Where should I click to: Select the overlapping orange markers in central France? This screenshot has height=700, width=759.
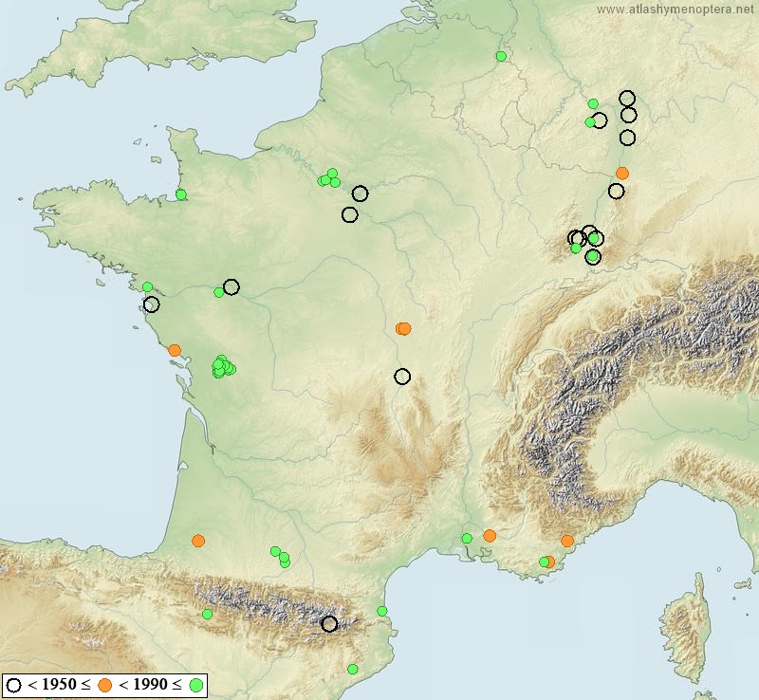pos(403,329)
